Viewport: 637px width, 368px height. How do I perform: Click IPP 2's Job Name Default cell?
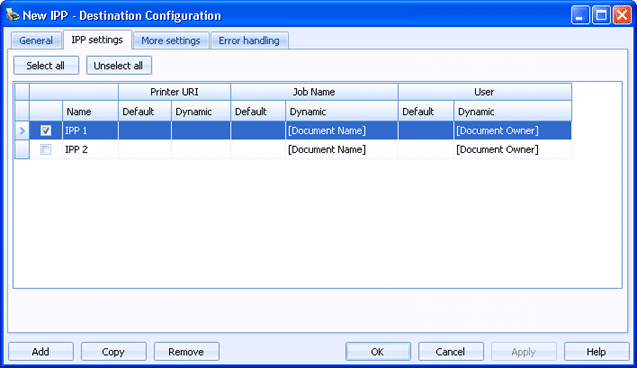(x=258, y=149)
